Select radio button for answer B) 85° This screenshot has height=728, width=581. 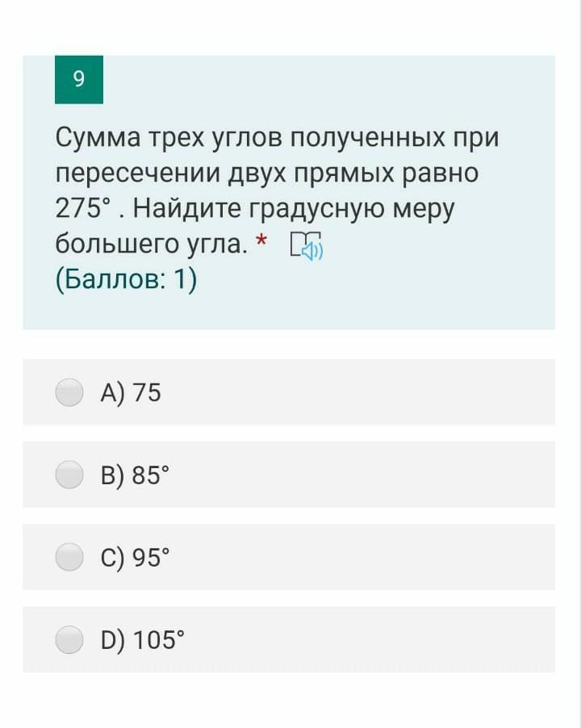[69, 475]
